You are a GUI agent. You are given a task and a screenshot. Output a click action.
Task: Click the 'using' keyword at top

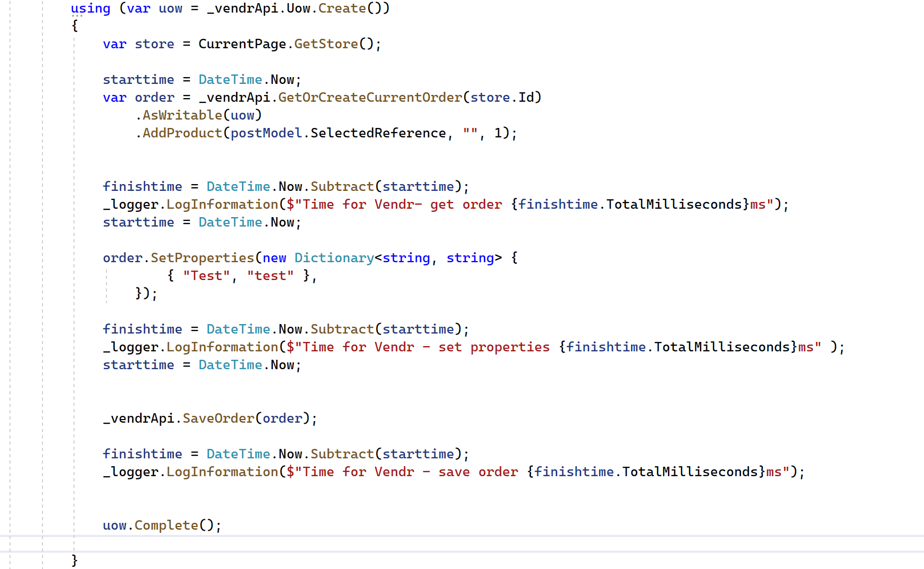point(90,8)
